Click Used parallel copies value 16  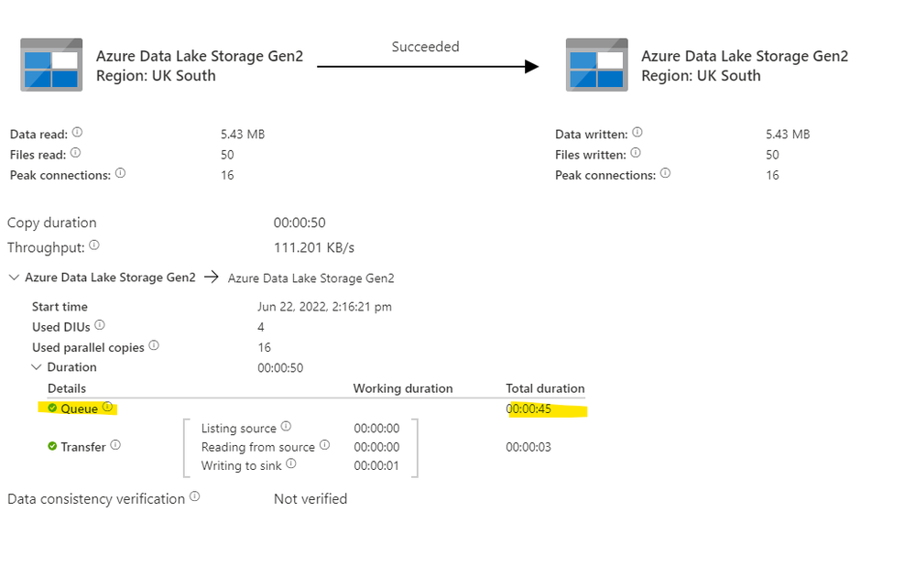click(265, 348)
